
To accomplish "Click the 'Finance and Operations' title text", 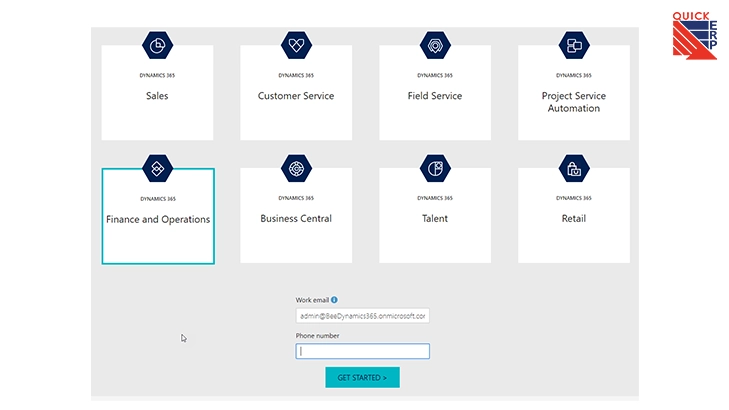I will pos(158,219).
